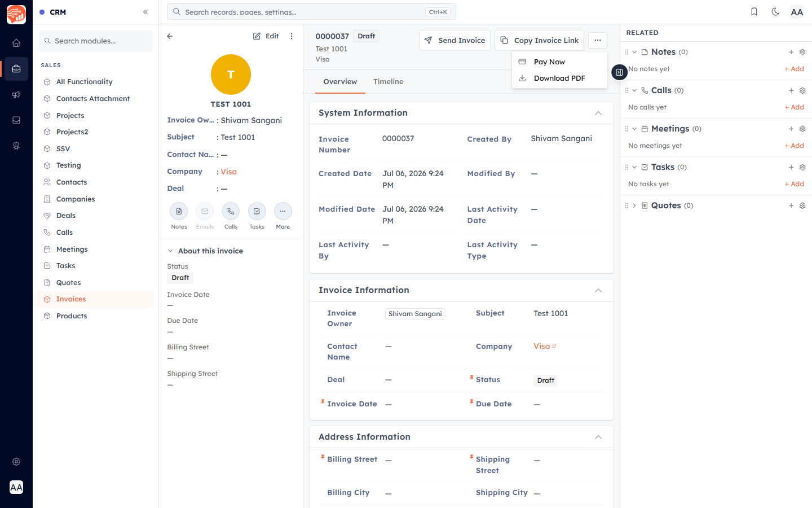Open the megaphone Marketing icon
The width and height of the screenshot is (812, 508).
pyautogui.click(x=16, y=95)
